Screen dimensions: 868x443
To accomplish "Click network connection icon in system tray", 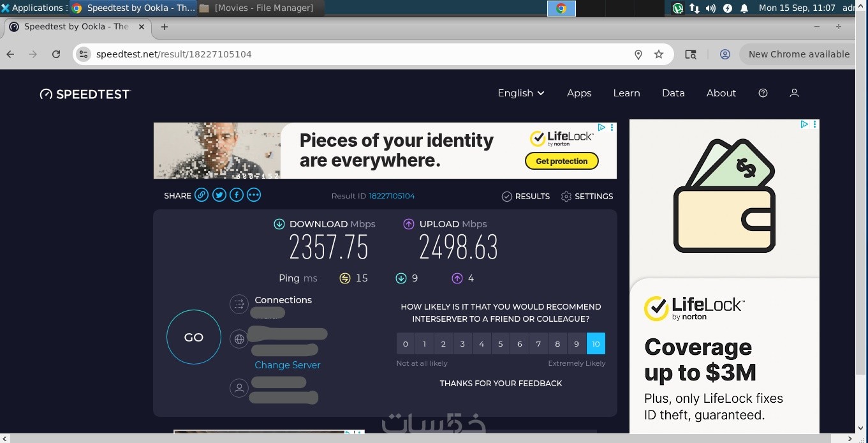I will (694, 8).
